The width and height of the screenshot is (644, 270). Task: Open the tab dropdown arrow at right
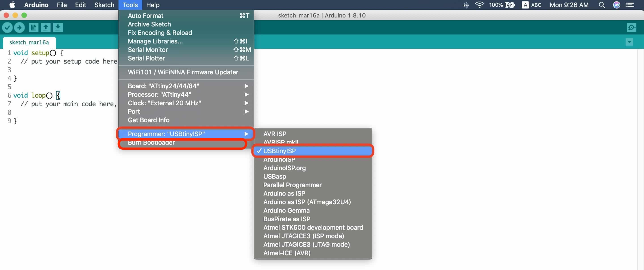tap(629, 42)
